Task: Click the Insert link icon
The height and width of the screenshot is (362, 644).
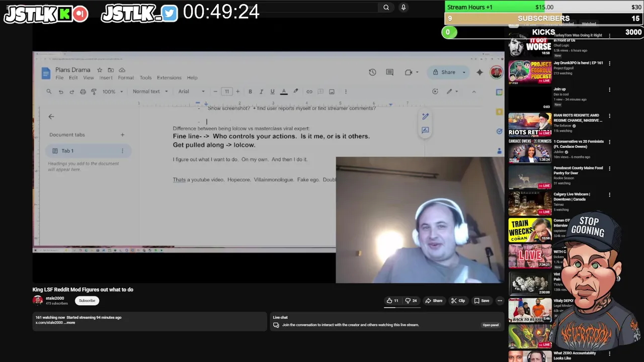Action: click(x=309, y=92)
